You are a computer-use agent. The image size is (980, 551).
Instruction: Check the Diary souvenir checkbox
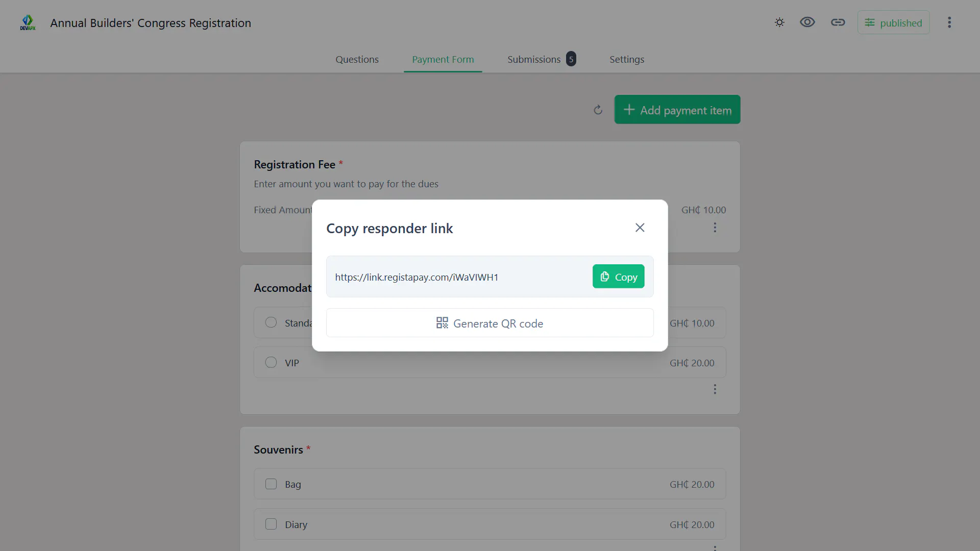point(271,524)
